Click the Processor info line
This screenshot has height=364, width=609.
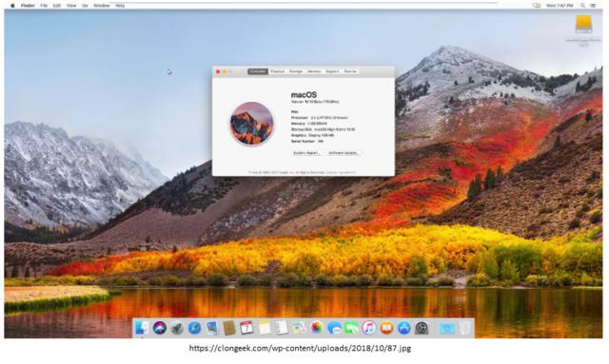320,118
